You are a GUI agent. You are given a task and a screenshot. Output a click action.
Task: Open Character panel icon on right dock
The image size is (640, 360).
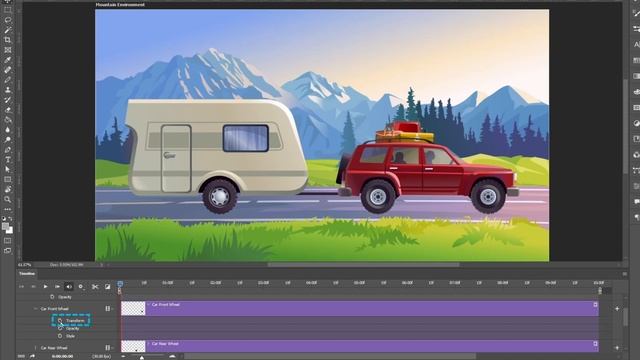pos(636,44)
